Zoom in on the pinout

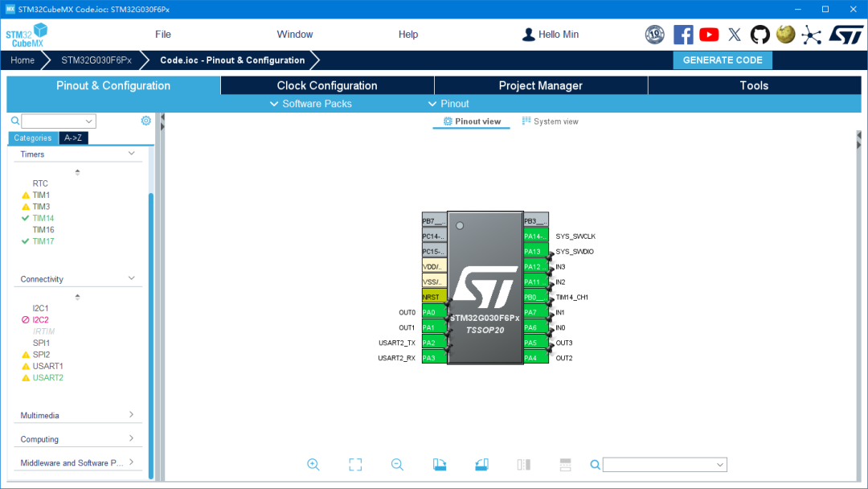pos(313,465)
